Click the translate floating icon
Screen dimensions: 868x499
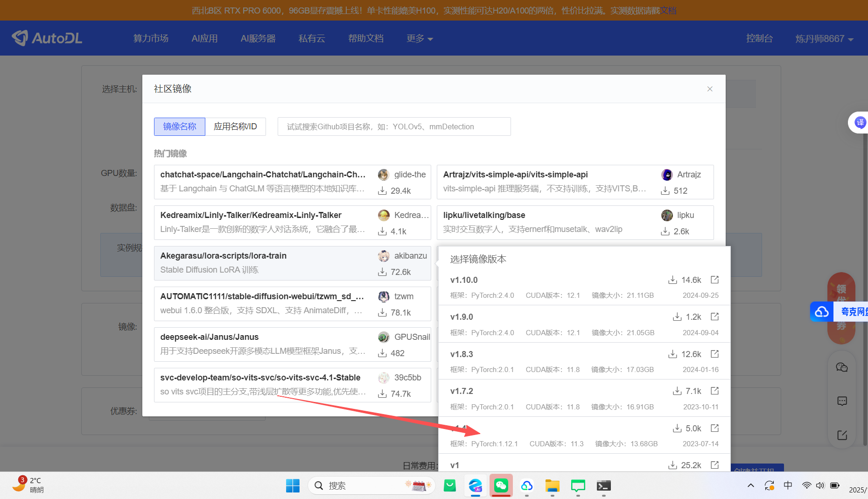point(860,123)
